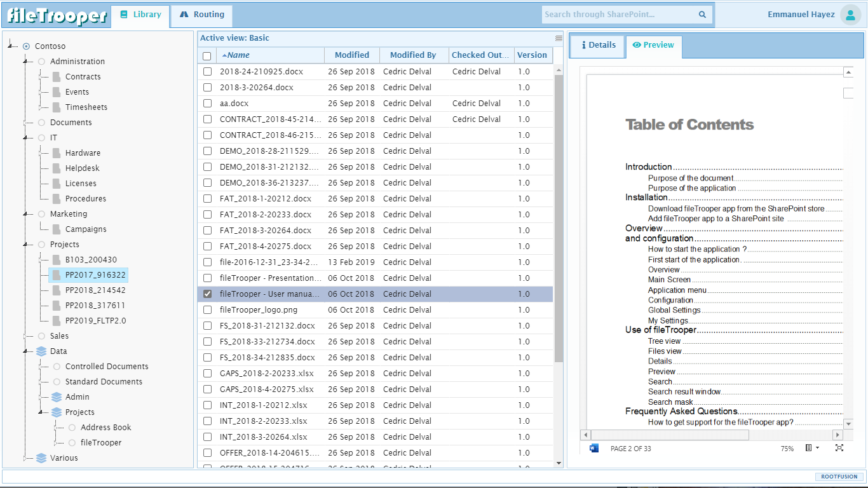The height and width of the screenshot is (488, 868).
Task: Click the Emmanuel Hayez user name
Action: pos(801,15)
